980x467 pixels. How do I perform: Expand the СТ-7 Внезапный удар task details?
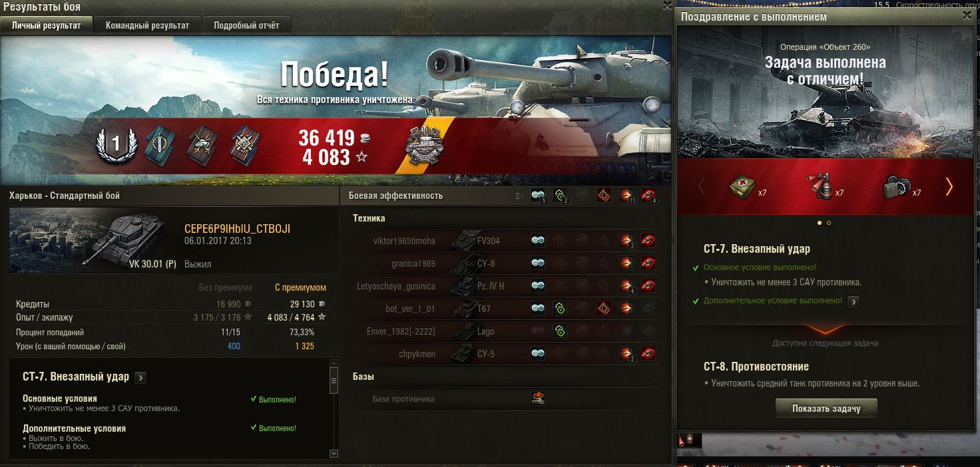(x=140, y=377)
